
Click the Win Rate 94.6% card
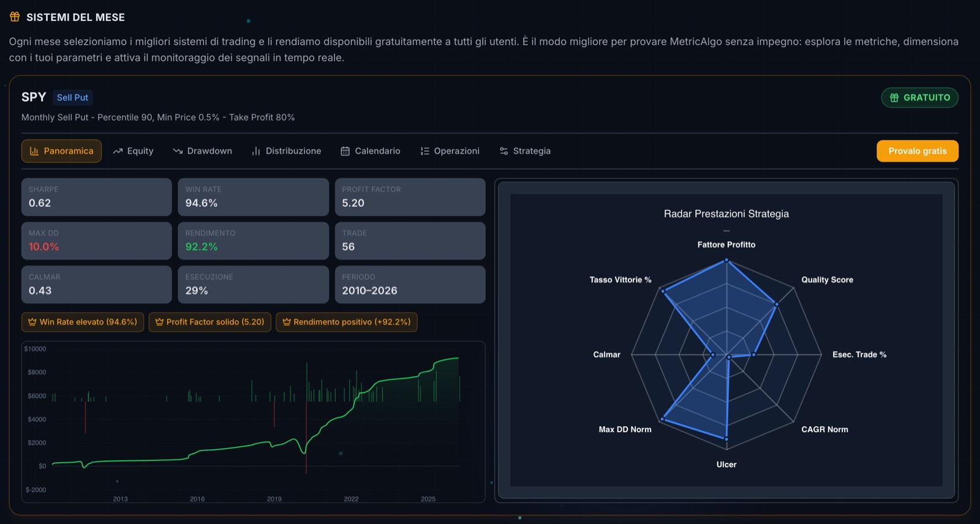click(253, 197)
